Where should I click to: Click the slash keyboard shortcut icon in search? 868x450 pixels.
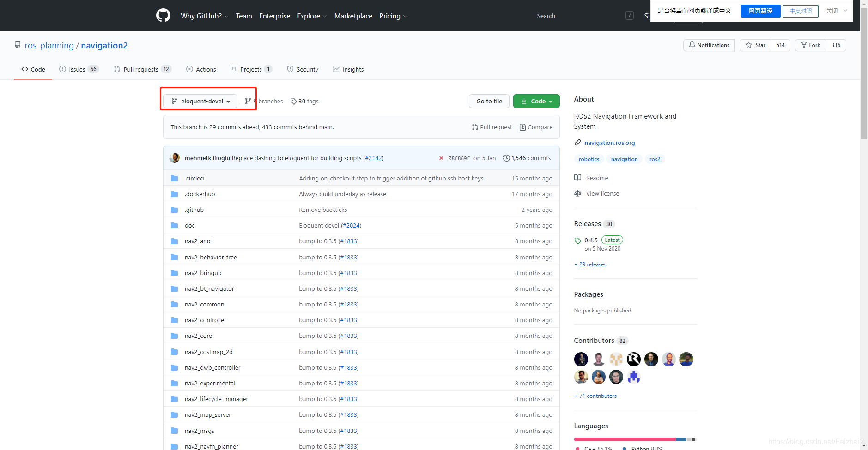(630, 16)
